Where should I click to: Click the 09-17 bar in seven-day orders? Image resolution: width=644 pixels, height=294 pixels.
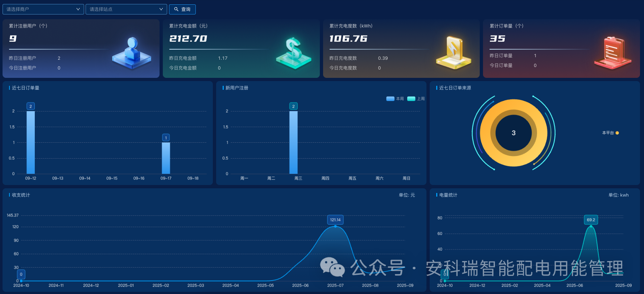166,158
